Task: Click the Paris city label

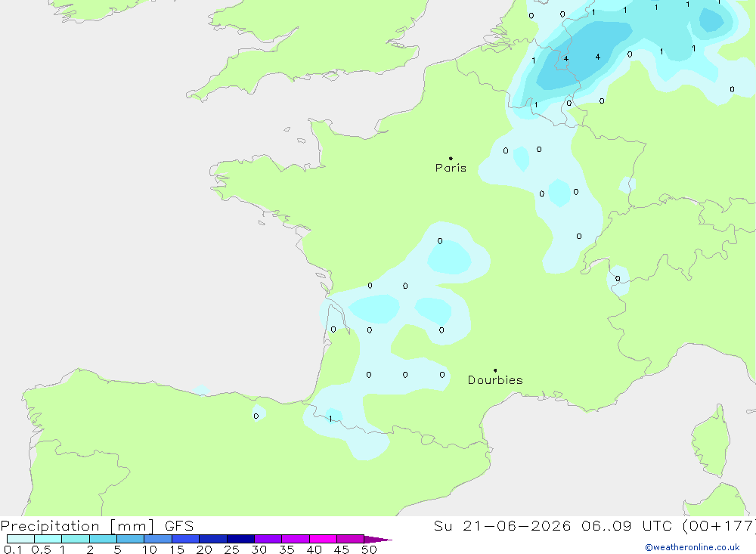Action: (x=451, y=168)
